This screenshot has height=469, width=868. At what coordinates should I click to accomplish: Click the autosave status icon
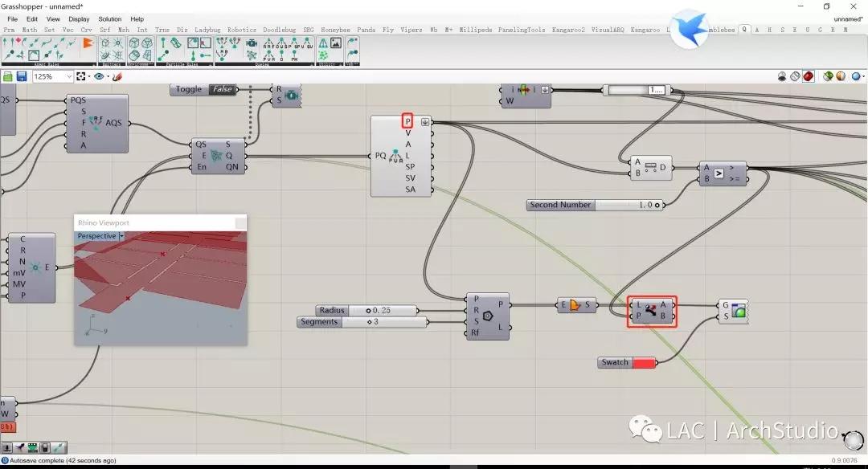[x=5, y=460]
